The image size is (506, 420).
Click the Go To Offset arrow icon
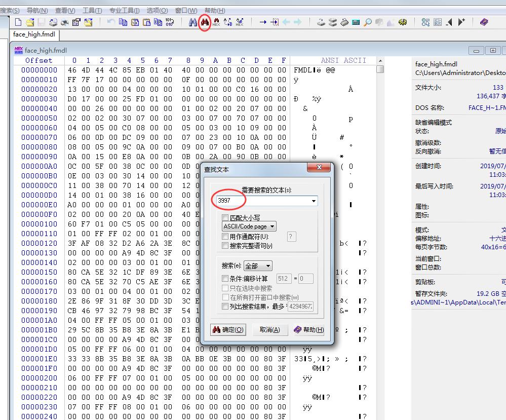pos(263,22)
